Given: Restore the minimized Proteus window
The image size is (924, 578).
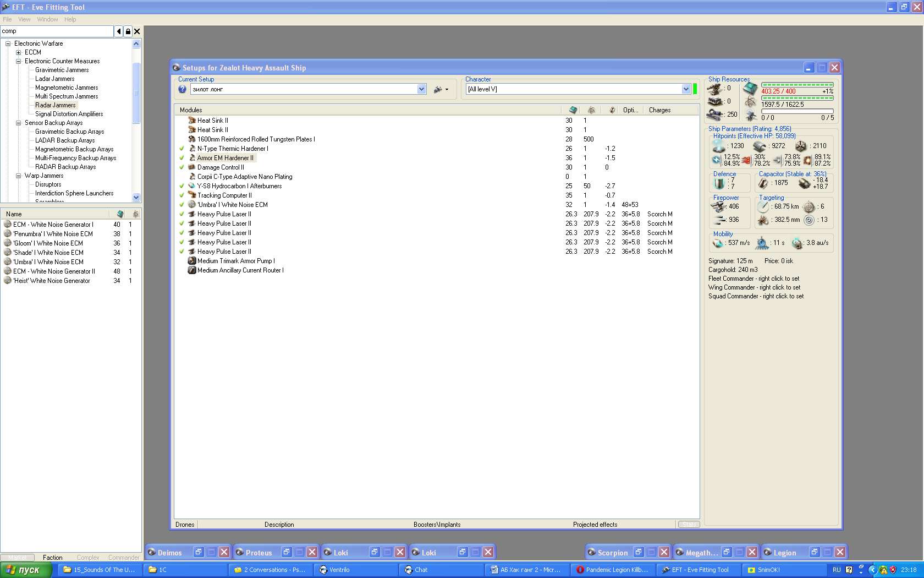Looking at the screenshot, I should coord(287,552).
